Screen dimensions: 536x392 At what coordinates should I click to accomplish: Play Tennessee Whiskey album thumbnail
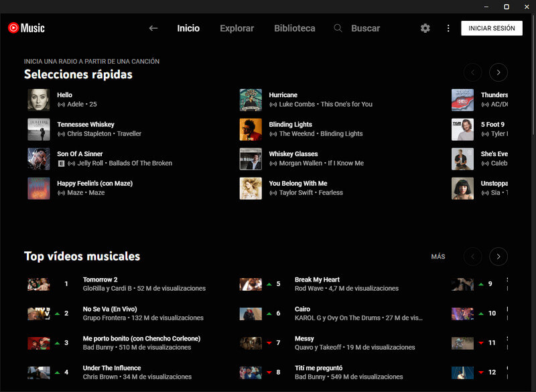tap(39, 129)
